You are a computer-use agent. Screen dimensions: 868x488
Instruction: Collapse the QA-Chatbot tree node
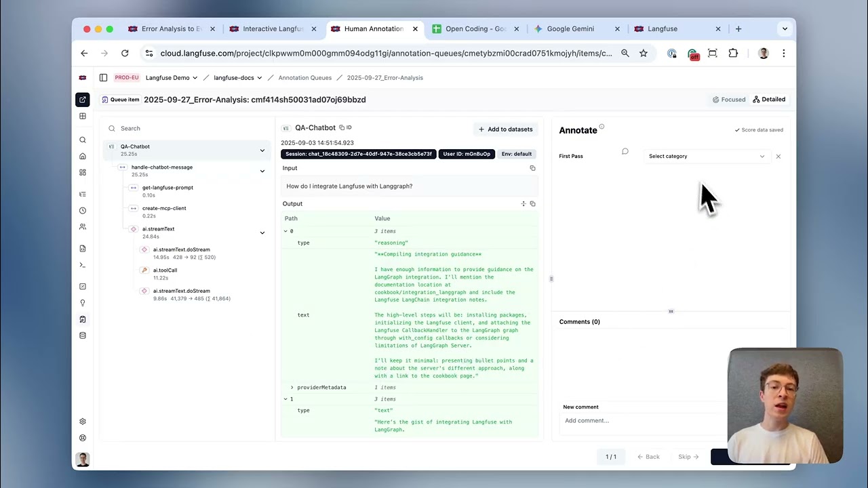point(262,150)
